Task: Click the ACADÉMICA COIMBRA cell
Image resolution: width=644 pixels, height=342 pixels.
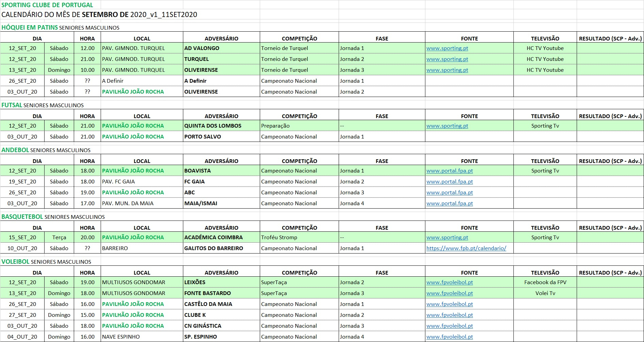Action: [x=221, y=238]
